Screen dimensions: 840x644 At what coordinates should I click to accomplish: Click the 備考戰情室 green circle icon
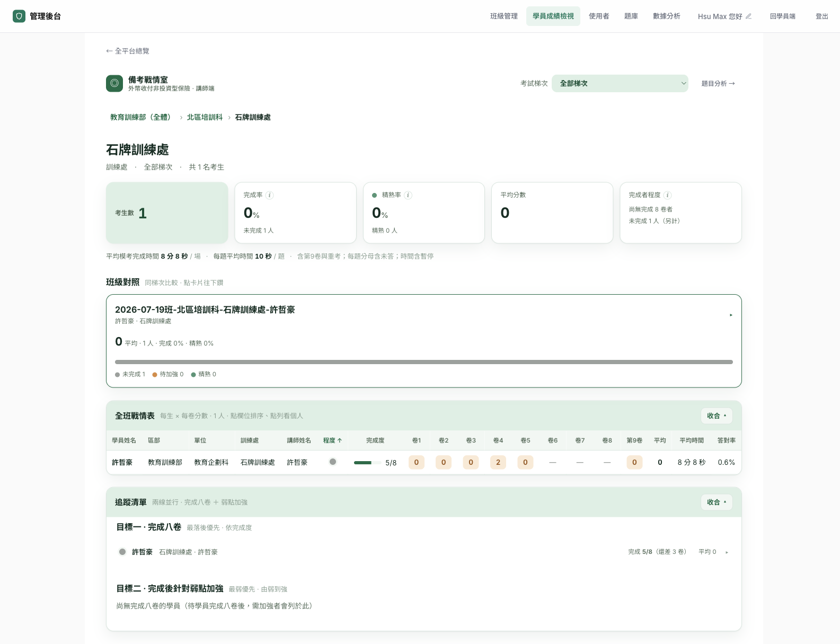point(114,83)
